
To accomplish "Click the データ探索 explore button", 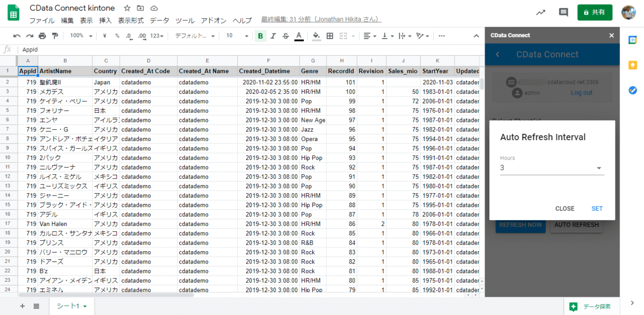I will point(591,306).
